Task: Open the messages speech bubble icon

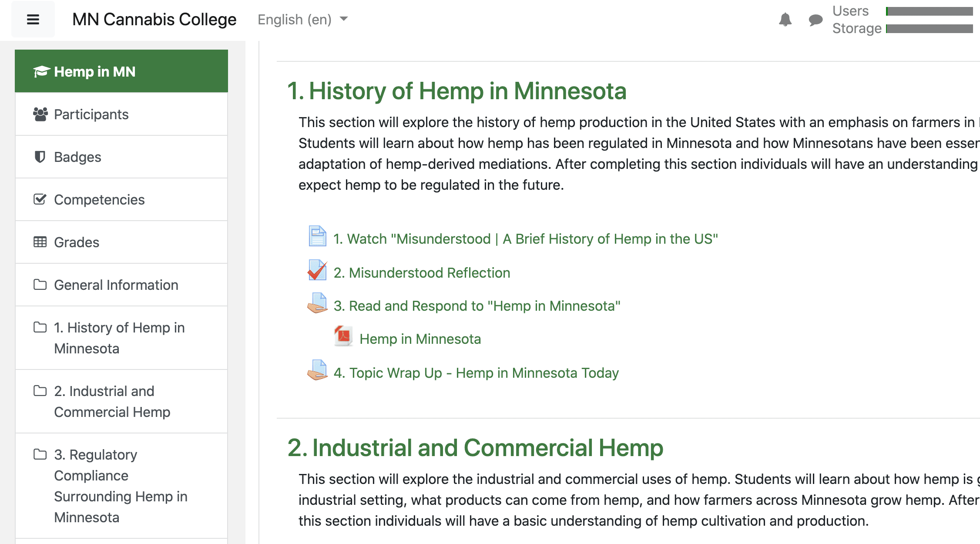Action: point(815,20)
